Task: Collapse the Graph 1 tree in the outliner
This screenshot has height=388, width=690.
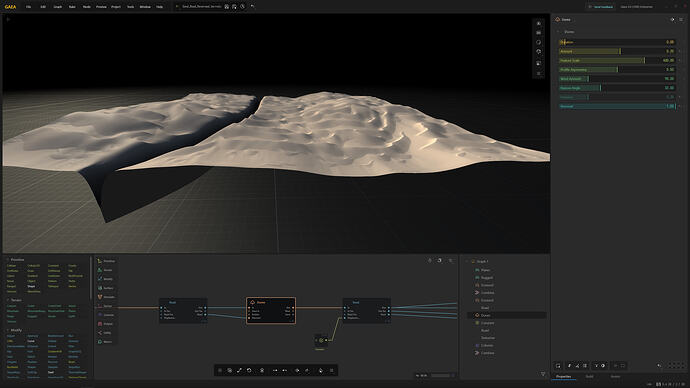Action: (467, 261)
